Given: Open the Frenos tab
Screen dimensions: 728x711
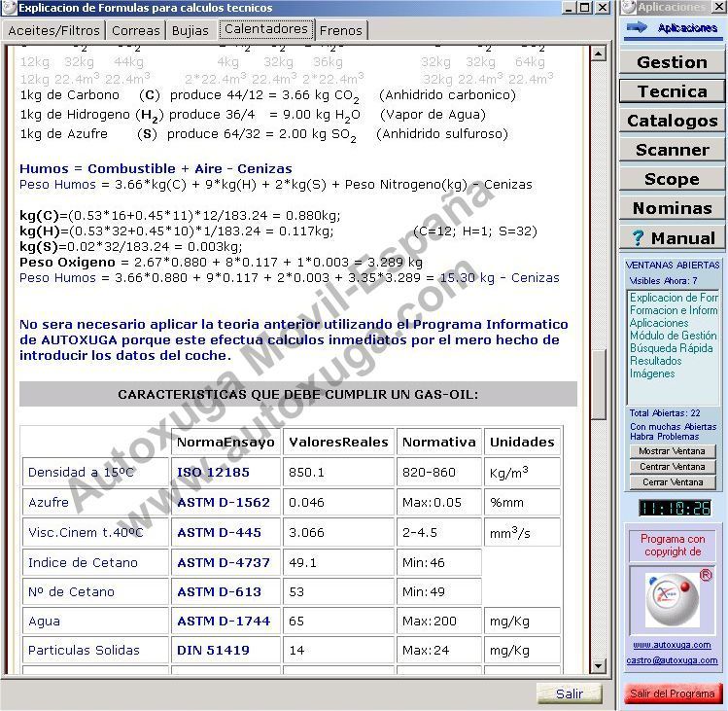Looking at the screenshot, I should pos(341,31).
